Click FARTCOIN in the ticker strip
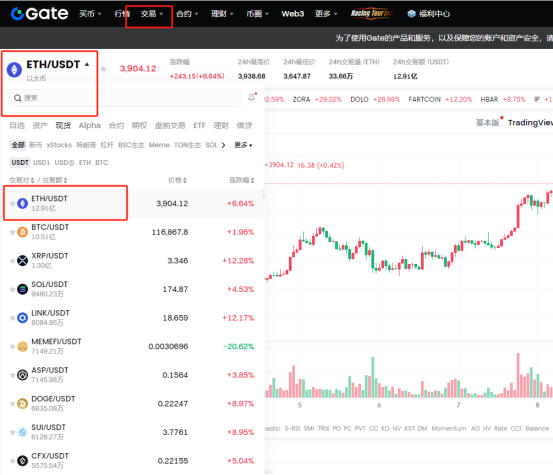 (425, 99)
